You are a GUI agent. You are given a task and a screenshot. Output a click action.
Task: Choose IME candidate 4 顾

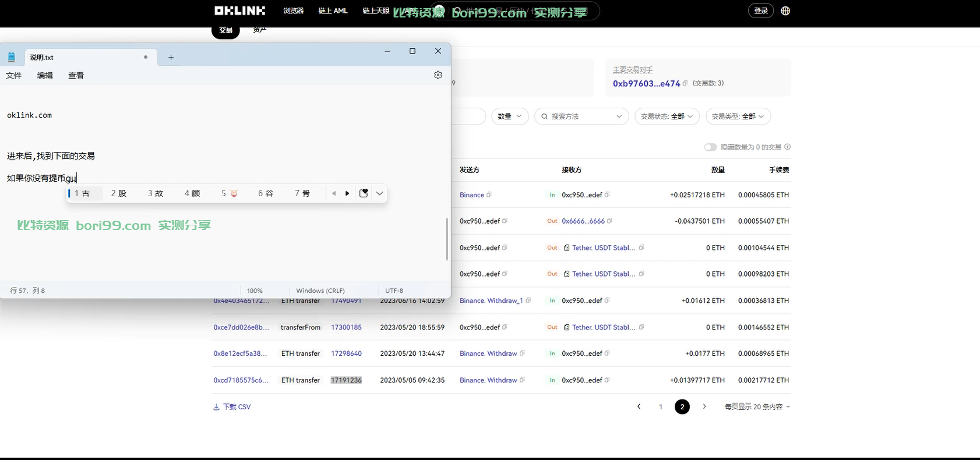(x=192, y=193)
